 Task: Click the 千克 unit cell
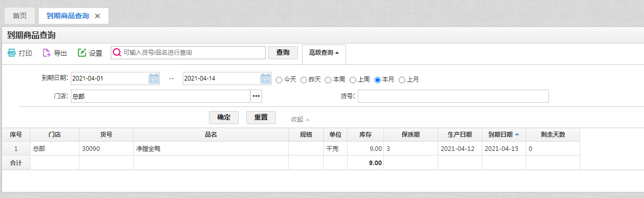pos(335,149)
